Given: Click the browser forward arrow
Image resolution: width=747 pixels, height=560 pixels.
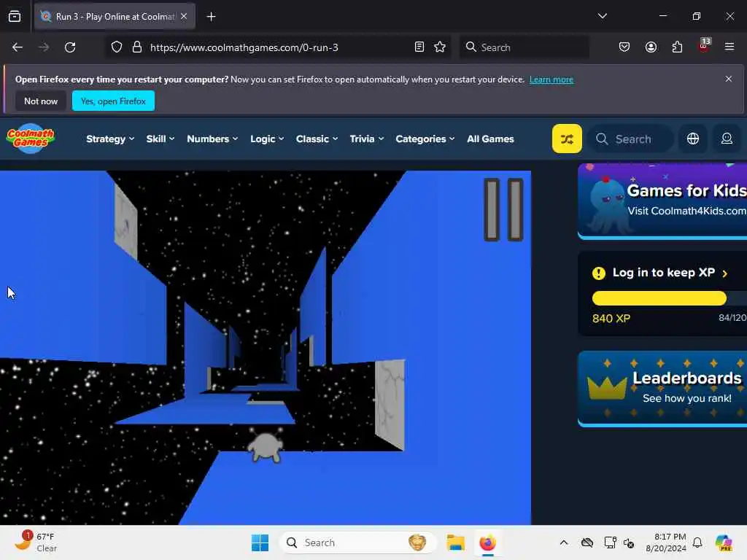Looking at the screenshot, I should (44, 47).
